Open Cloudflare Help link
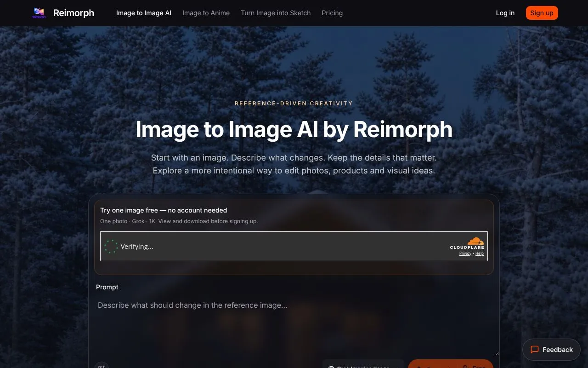588x368 pixels. point(480,253)
